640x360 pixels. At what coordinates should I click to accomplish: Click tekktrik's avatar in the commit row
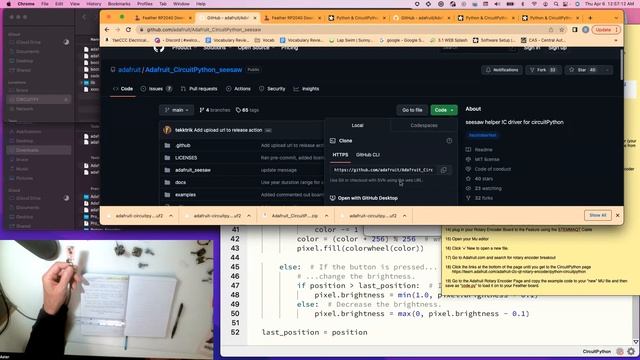coord(167,130)
